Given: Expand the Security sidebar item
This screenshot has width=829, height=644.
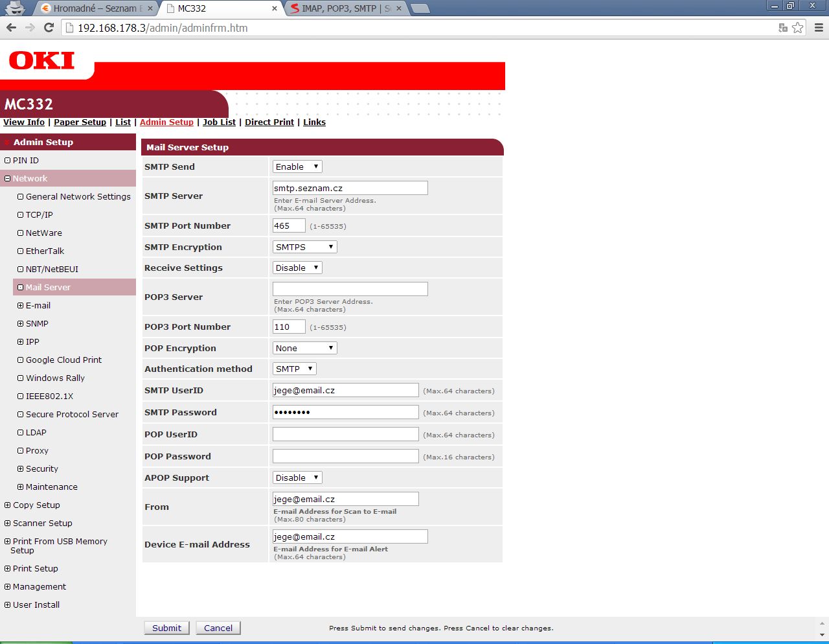Looking at the screenshot, I should [x=21, y=468].
